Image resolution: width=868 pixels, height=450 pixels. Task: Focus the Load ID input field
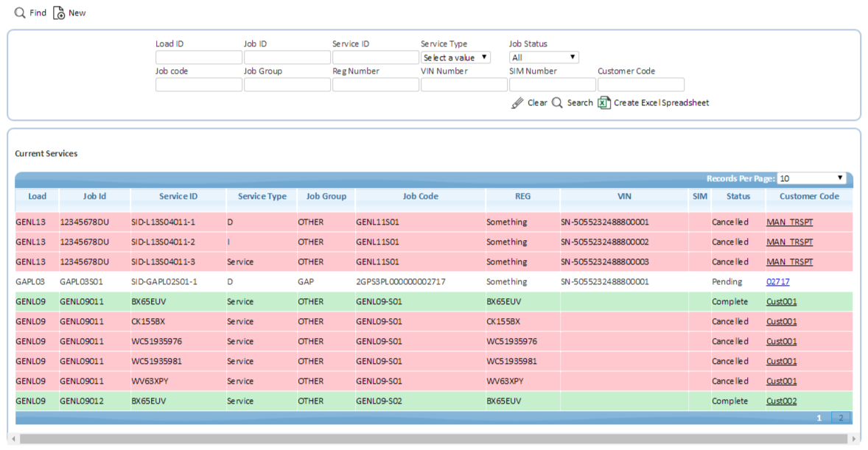pyautogui.click(x=199, y=57)
